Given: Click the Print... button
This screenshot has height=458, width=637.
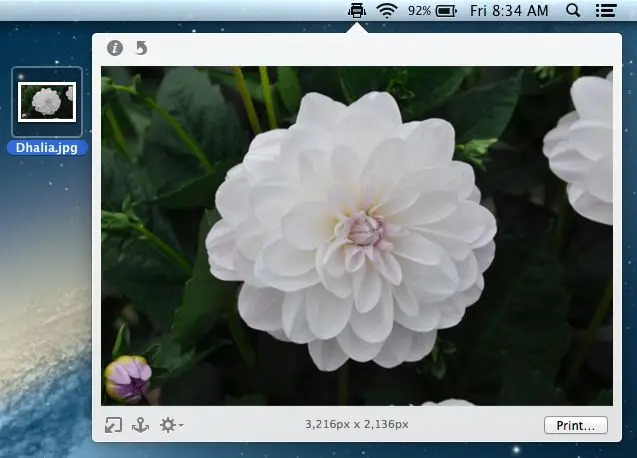Looking at the screenshot, I should [x=576, y=425].
